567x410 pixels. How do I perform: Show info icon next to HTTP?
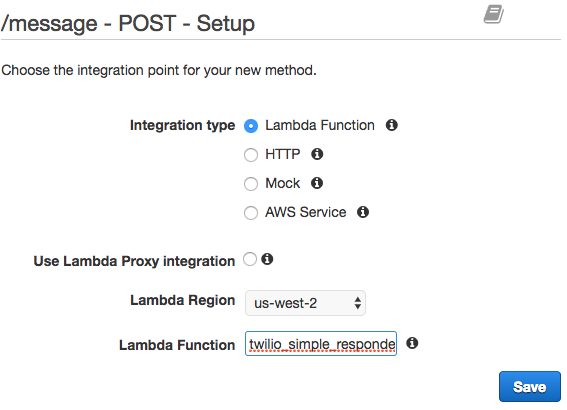tap(317, 154)
